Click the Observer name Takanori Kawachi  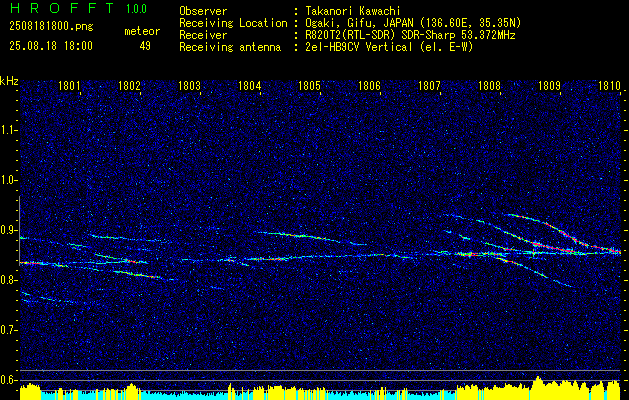(x=351, y=11)
